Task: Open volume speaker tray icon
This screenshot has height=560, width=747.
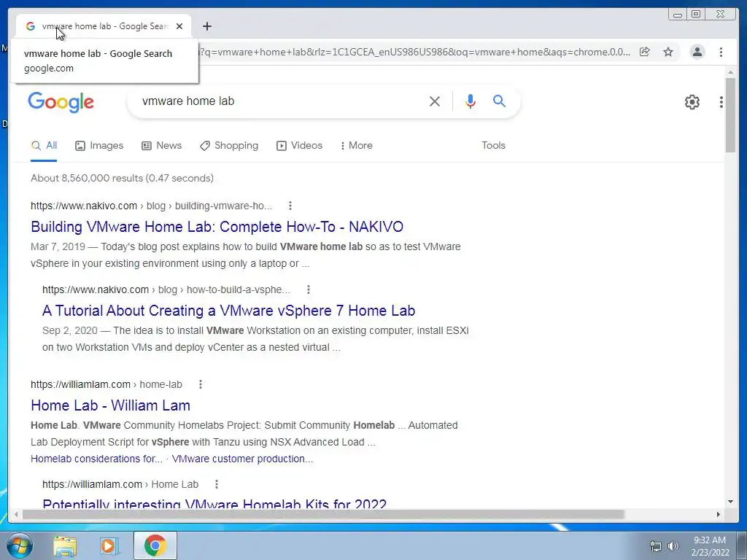Action: (x=673, y=546)
